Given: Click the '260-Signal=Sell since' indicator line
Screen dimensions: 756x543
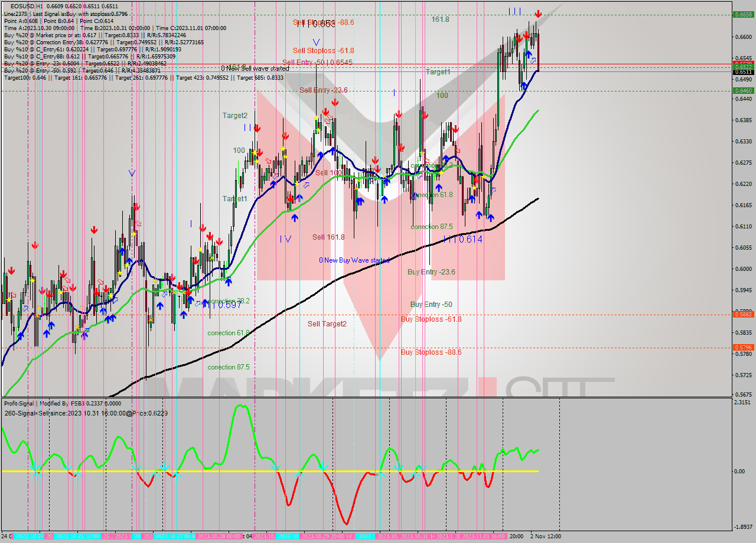Looking at the screenshot, I should pos(86,413).
